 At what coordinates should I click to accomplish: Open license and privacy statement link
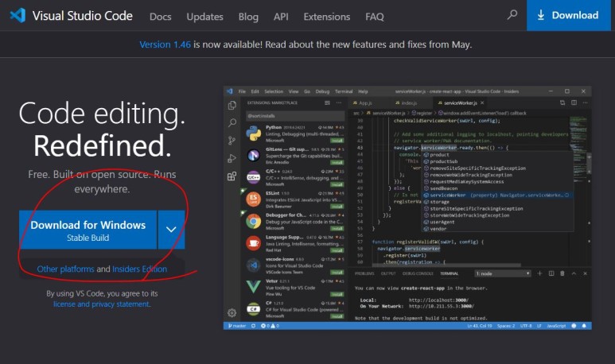pyautogui.click(x=102, y=304)
